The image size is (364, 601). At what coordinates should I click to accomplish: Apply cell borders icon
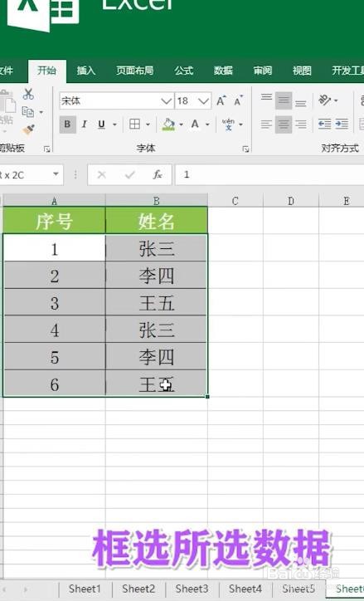pos(134,125)
